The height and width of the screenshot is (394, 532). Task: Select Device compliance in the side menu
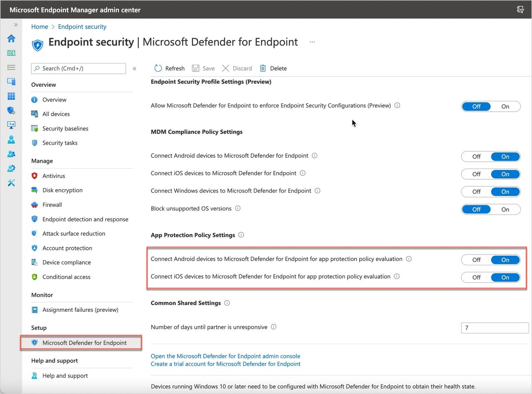pyautogui.click(x=66, y=262)
